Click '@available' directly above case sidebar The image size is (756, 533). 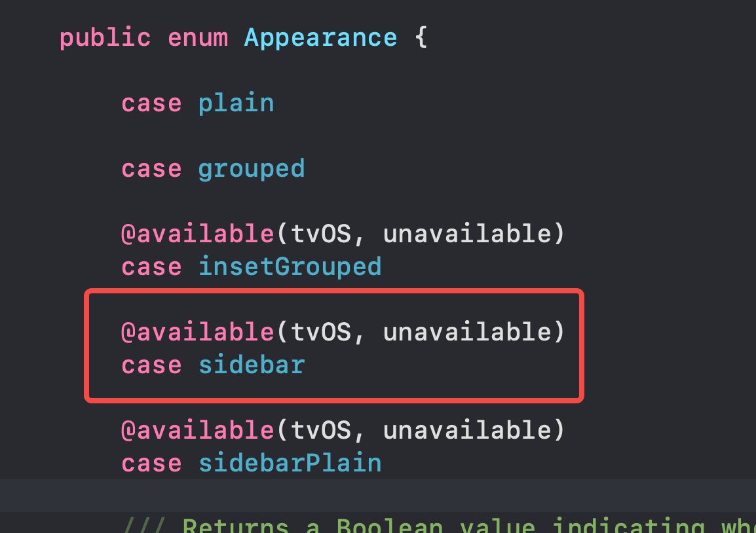[197, 332]
